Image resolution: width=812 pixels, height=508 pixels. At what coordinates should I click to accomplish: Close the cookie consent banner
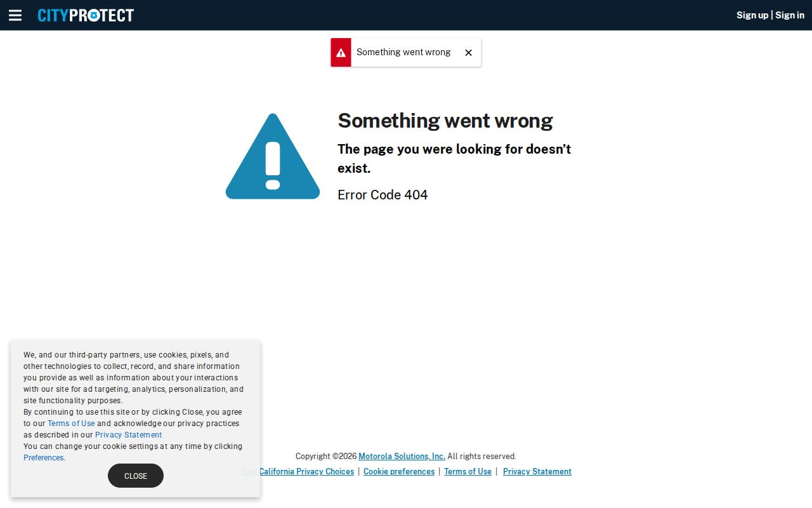[x=136, y=476]
